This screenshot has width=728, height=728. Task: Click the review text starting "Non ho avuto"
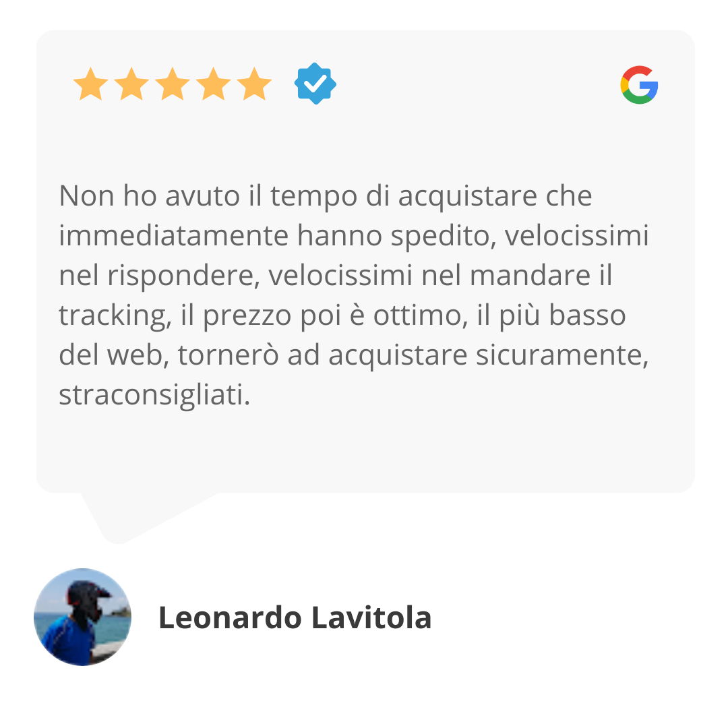coord(354,295)
